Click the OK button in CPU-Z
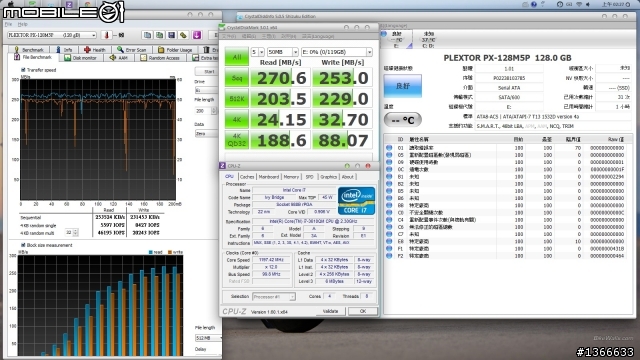 362,311
